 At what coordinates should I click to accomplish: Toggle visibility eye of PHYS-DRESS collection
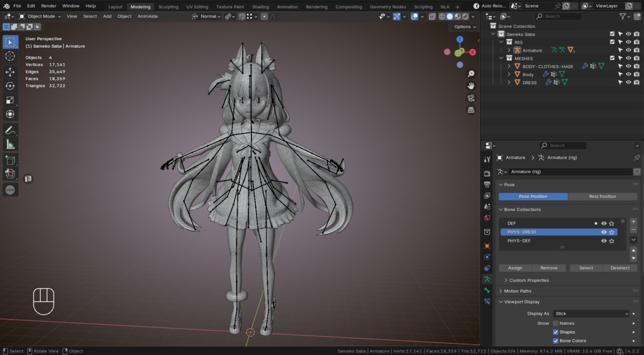(604, 232)
